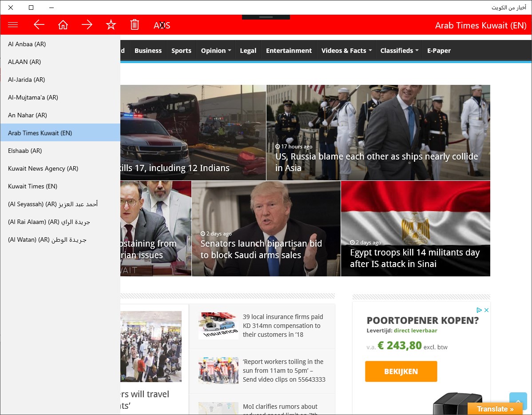Screen dimensions: 532x415
Task: Open Elshaab (AR) in sidebar
Action: click(x=60, y=151)
